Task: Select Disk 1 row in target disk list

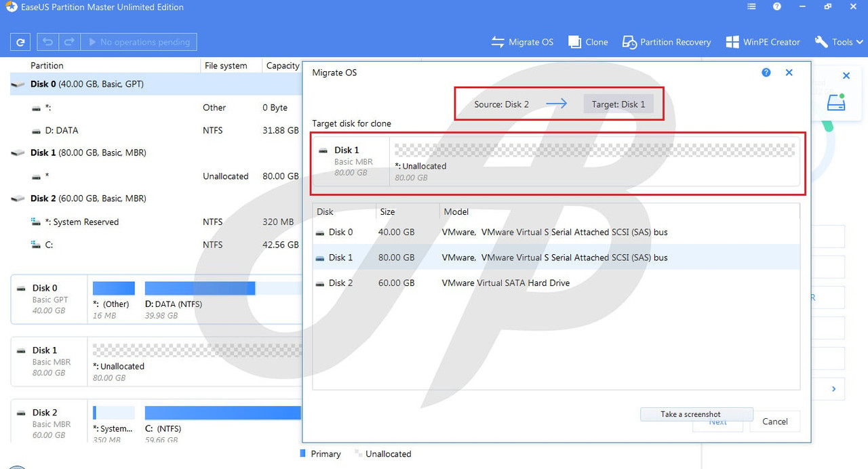Action: tap(556, 258)
